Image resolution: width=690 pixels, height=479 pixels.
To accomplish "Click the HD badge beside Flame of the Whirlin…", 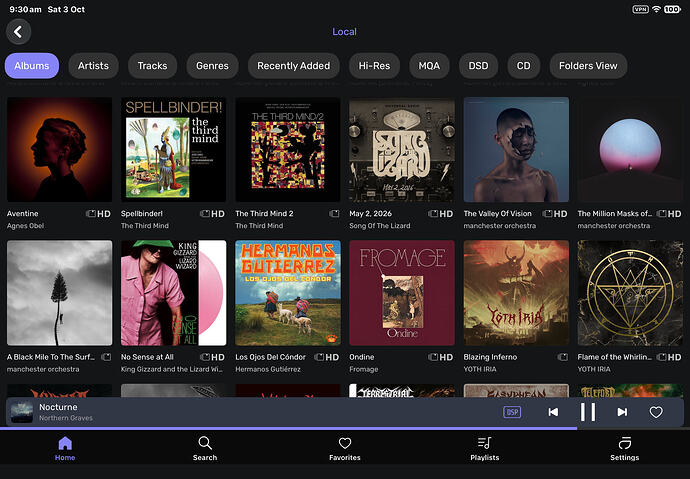I will 675,357.
